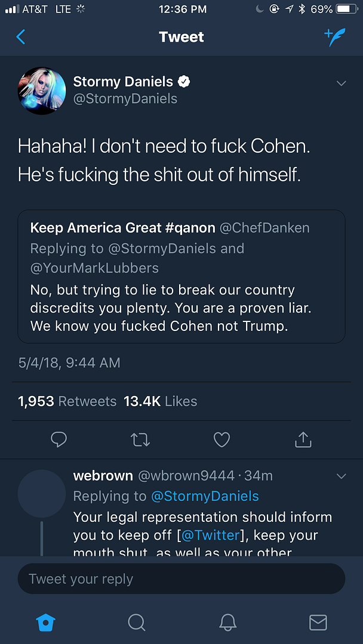View the list of 1,953 Retweets

(67, 401)
